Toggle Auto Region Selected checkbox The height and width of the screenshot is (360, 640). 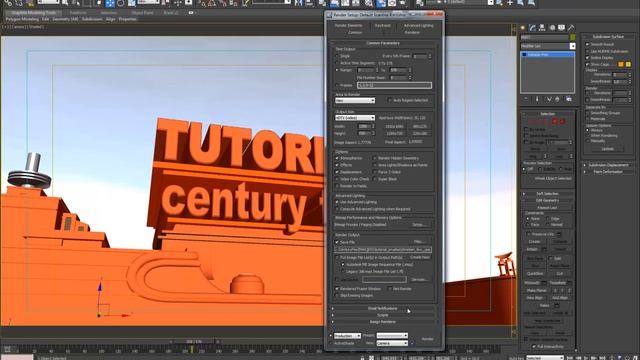389,100
